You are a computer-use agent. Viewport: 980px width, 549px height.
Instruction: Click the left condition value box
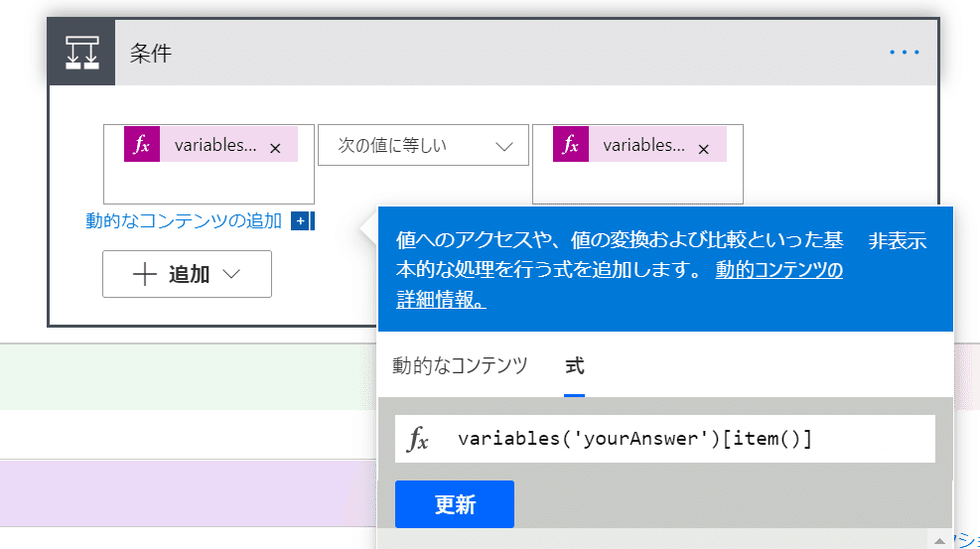coord(209,164)
